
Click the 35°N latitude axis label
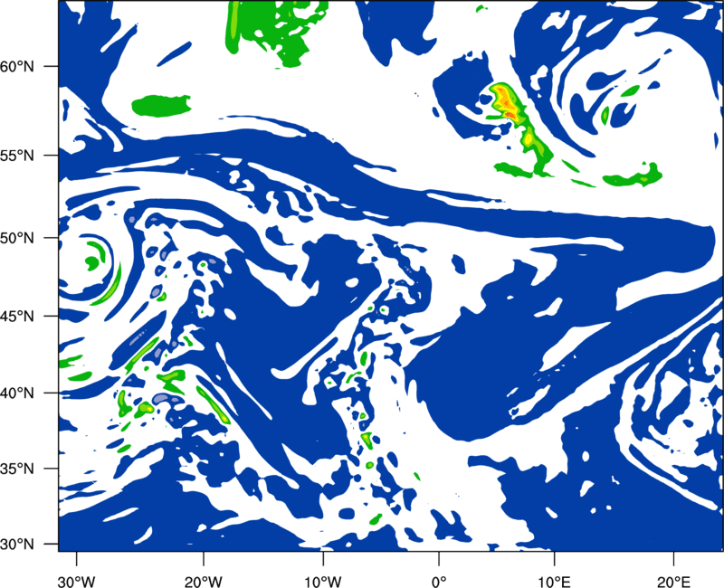(17, 469)
